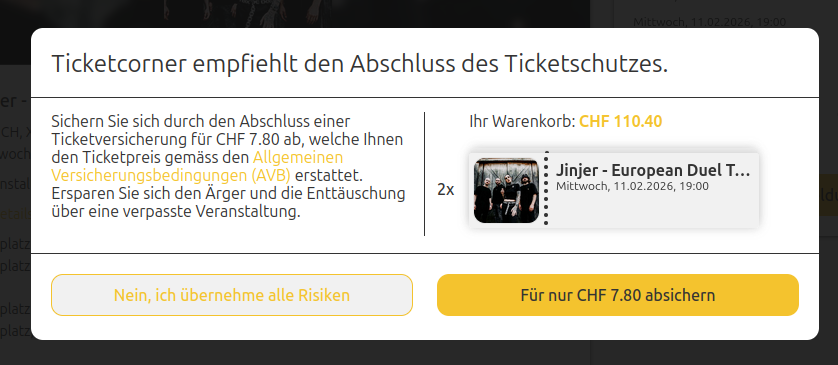Viewport: 838px width, 365px height.
Task: Click the partially hidden yellow button at right edge
Action: (x=828, y=195)
